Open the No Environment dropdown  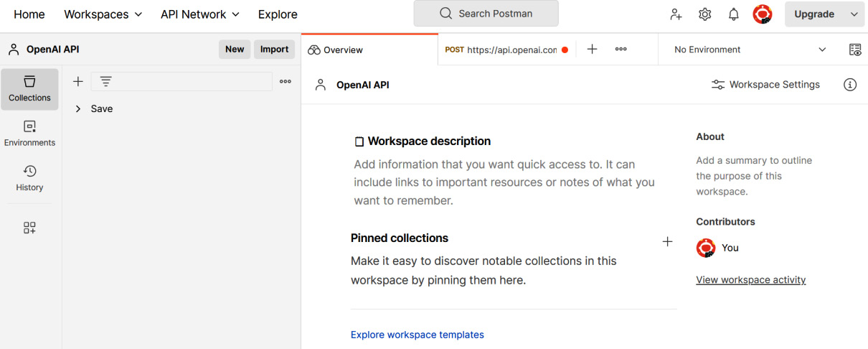750,50
